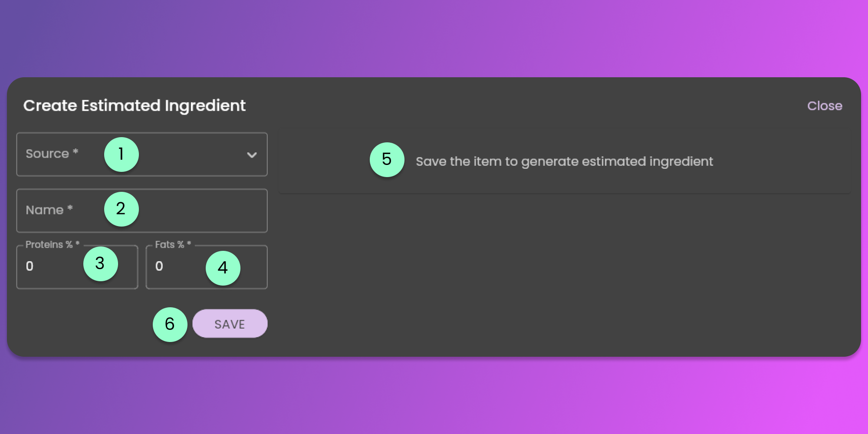The height and width of the screenshot is (434, 868).
Task: Click the "Create Estimated Ingredient" heading
Action: [x=135, y=106]
